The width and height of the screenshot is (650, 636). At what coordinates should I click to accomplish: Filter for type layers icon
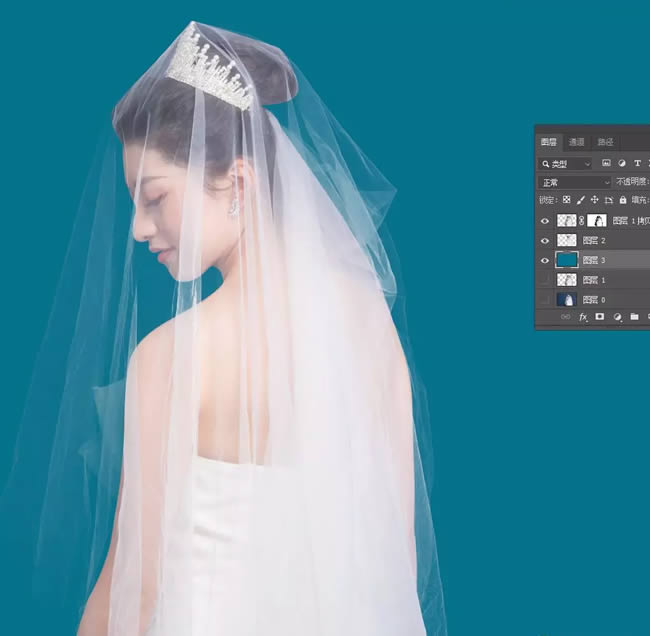pyautogui.click(x=637, y=163)
